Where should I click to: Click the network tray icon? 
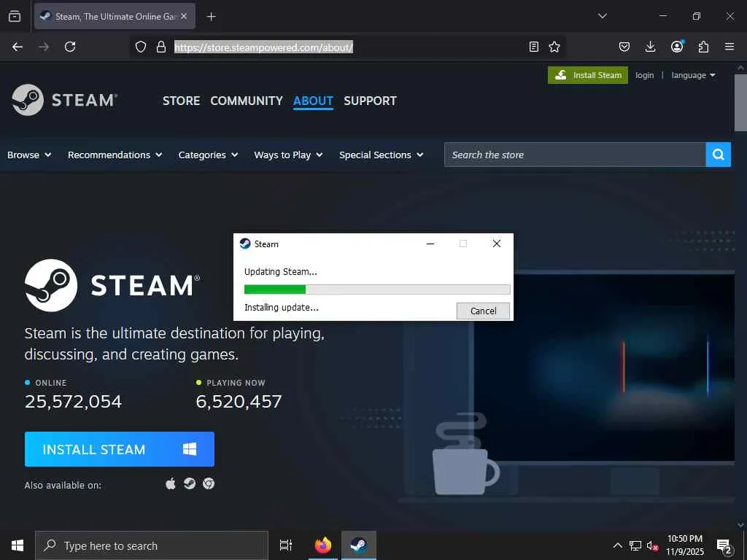pyautogui.click(x=635, y=545)
